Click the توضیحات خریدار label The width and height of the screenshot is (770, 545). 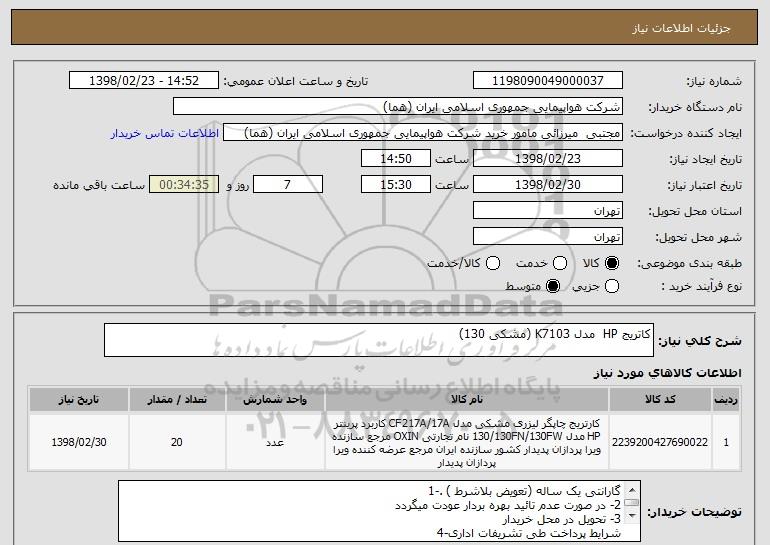[x=694, y=512]
